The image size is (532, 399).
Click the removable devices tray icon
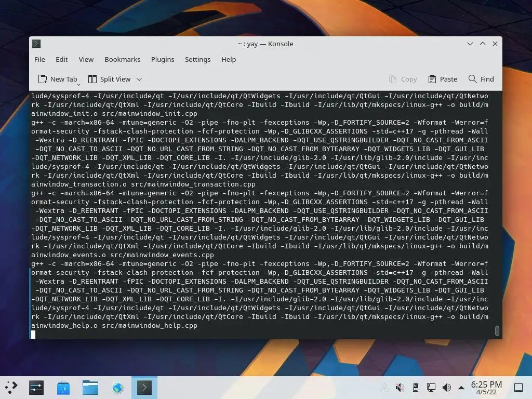(415, 388)
